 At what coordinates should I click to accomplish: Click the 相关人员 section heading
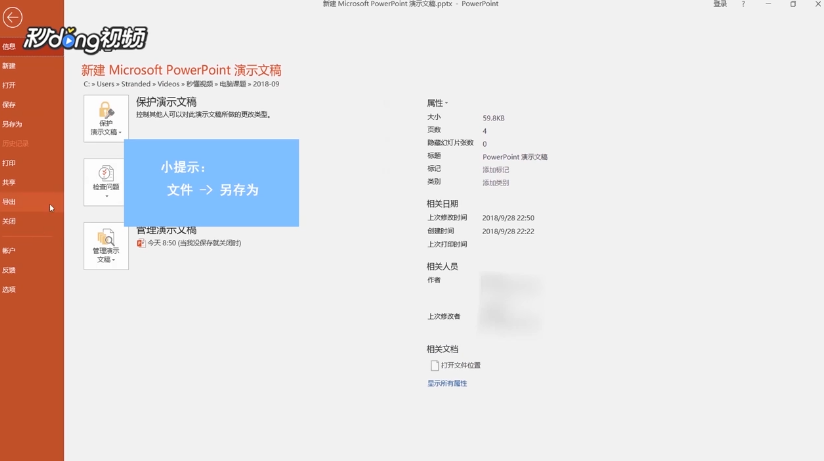tap(442, 267)
